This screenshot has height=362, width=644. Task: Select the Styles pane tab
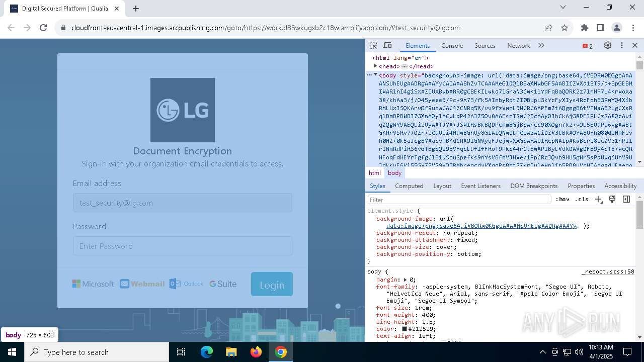(x=377, y=186)
